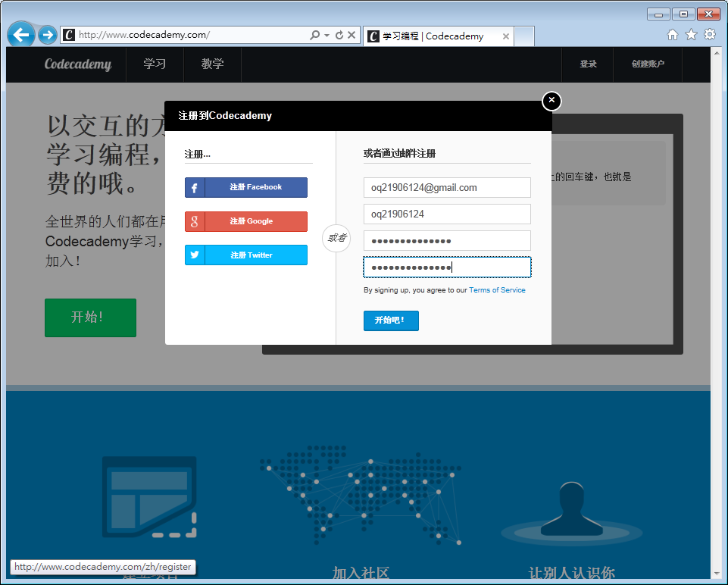The image size is (728, 585).
Task: Close the signup dialog with the round X
Action: point(551,101)
